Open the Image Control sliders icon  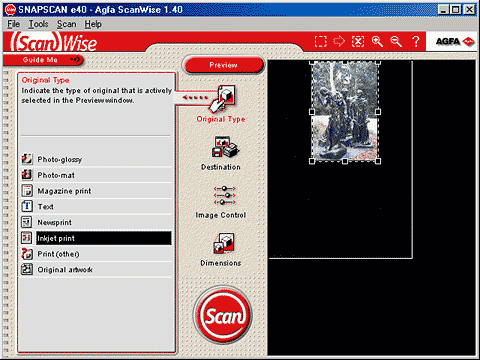coord(224,195)
